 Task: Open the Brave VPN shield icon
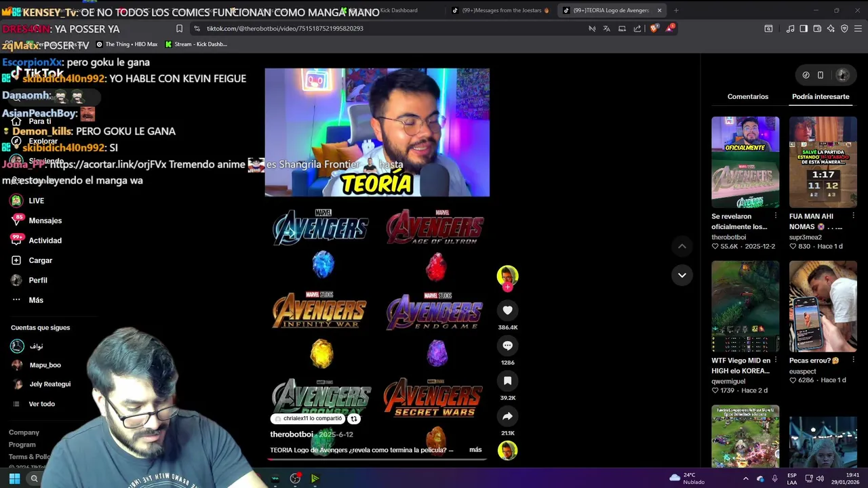click(x=844, y=28)
